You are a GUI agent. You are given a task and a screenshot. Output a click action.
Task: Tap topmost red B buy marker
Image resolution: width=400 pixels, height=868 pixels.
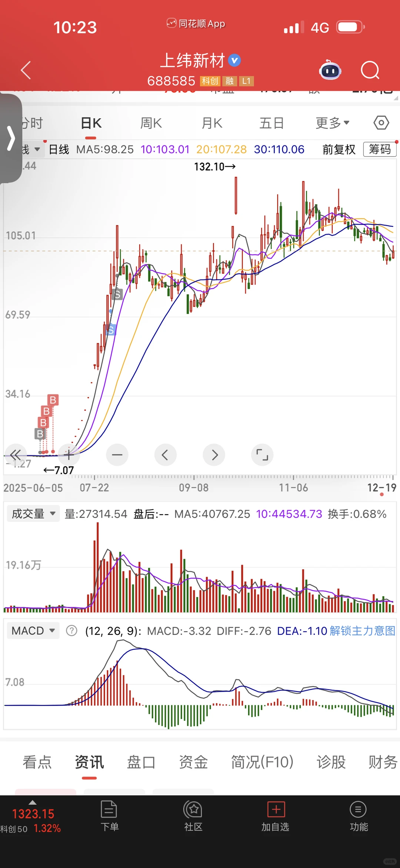[53, 400]
